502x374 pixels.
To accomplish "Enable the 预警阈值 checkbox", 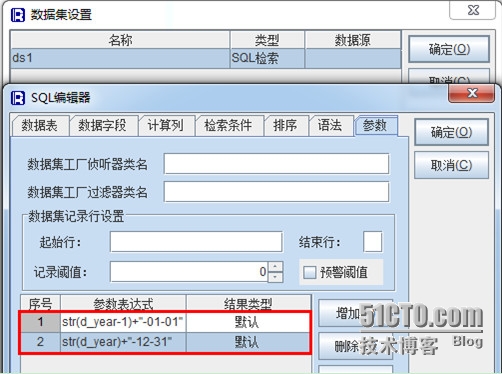I will (x=310, y=273).
